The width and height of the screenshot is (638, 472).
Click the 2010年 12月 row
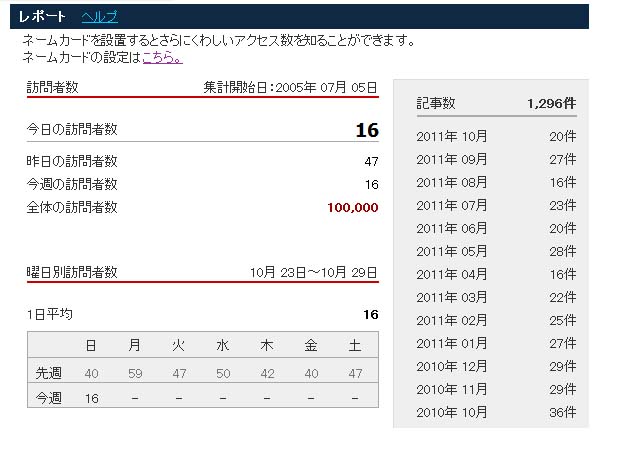[496, 366]
